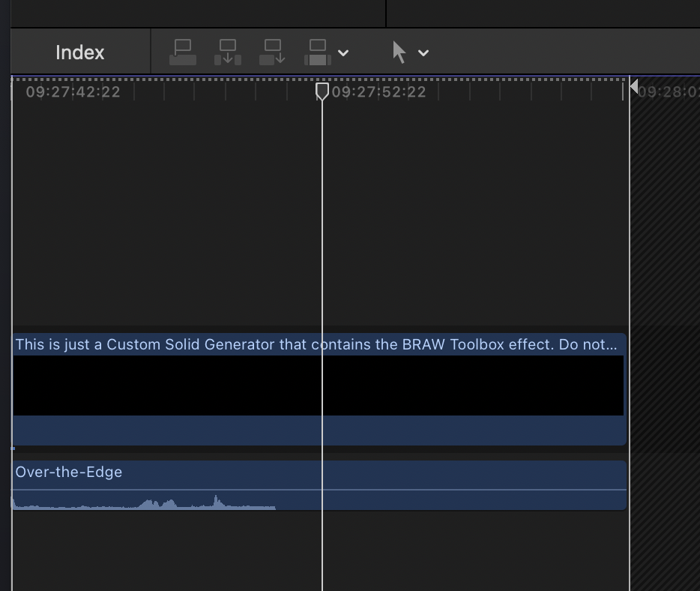This screenshot has height=591, width=700.
Task: Click the Connect clip to primary storyline icon
Action: [x=183, y=52]
